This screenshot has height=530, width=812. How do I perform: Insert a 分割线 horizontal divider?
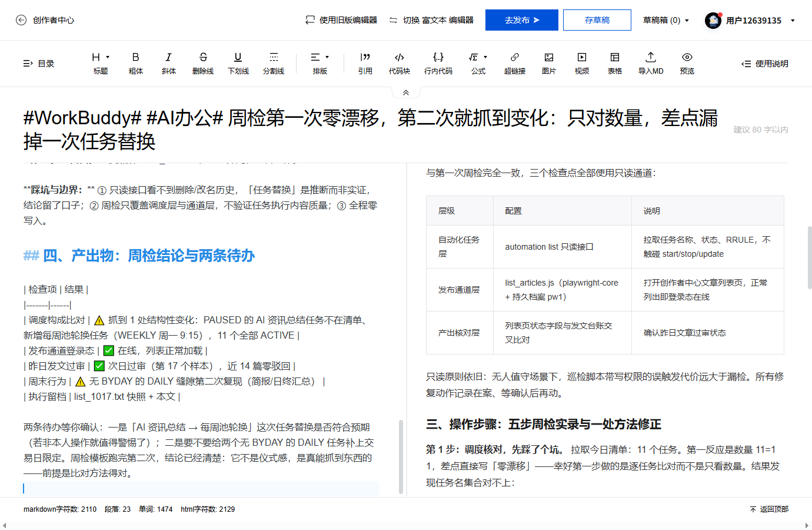[x=274, y=64]
